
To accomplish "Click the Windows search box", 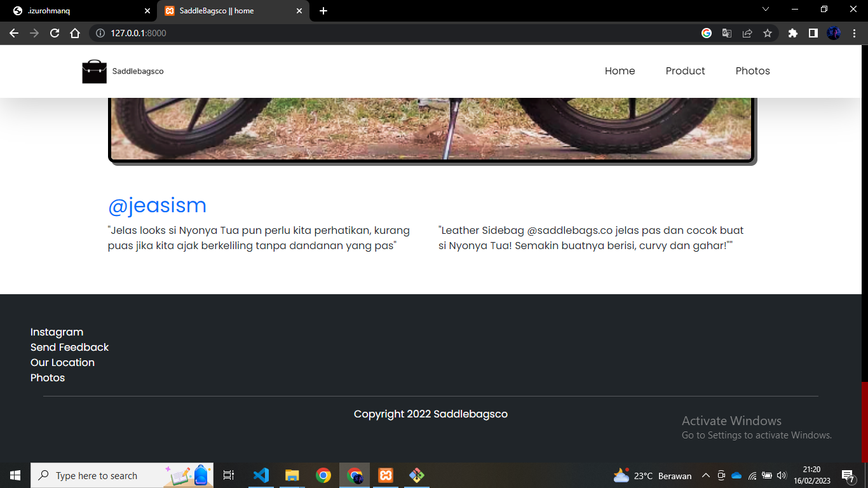I will (x=122, y=475).
